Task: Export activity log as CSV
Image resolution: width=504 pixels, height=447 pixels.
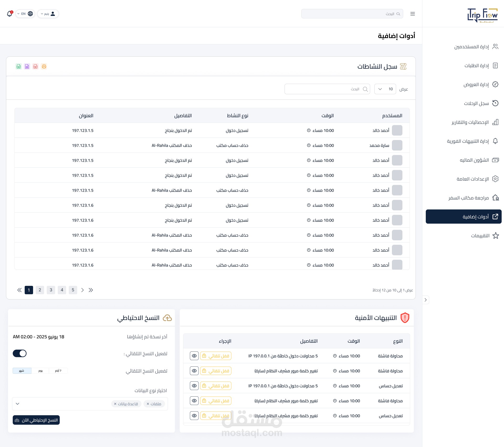Action: [x=19, y=66]
